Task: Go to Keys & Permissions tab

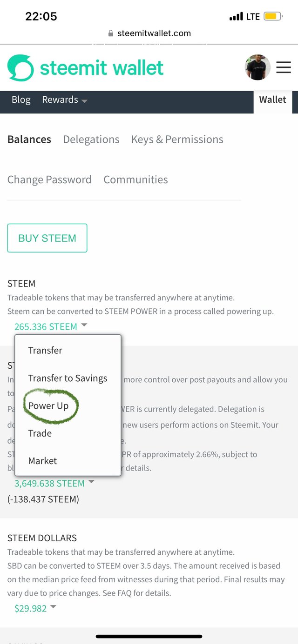Action: coord(177,139)
